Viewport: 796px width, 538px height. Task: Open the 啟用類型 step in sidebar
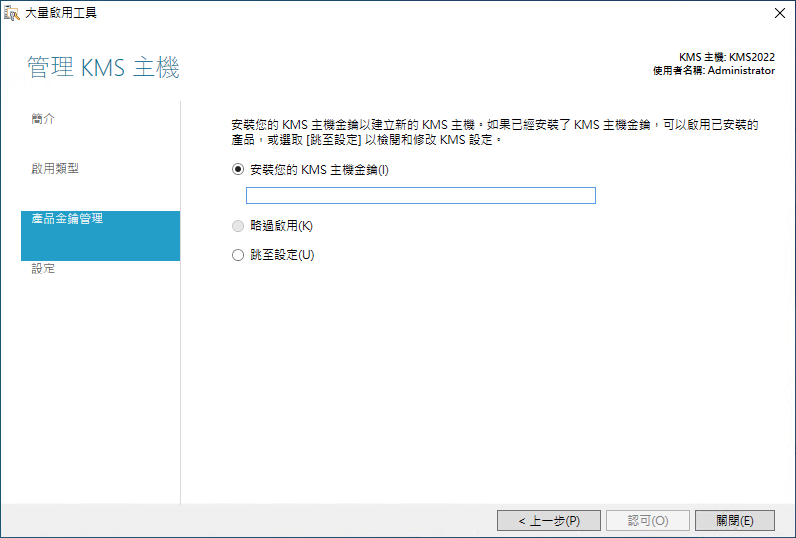point(55,169)
